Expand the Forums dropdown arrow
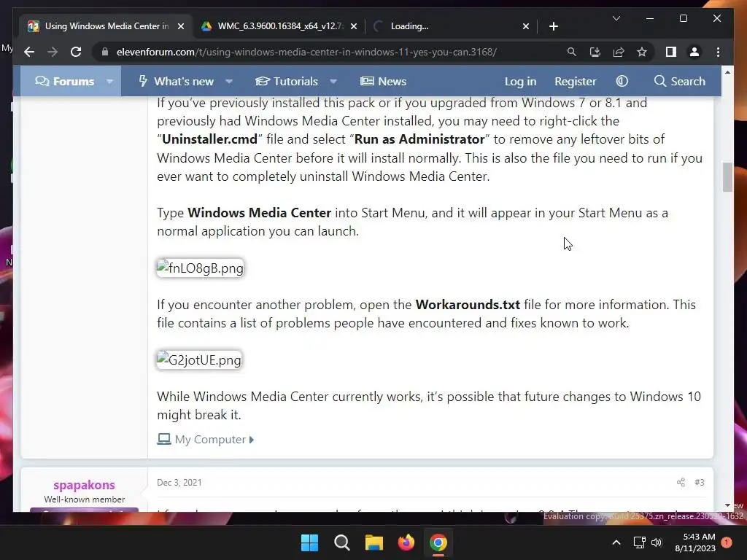Screen dimensions: 747x560 [109, 82]
